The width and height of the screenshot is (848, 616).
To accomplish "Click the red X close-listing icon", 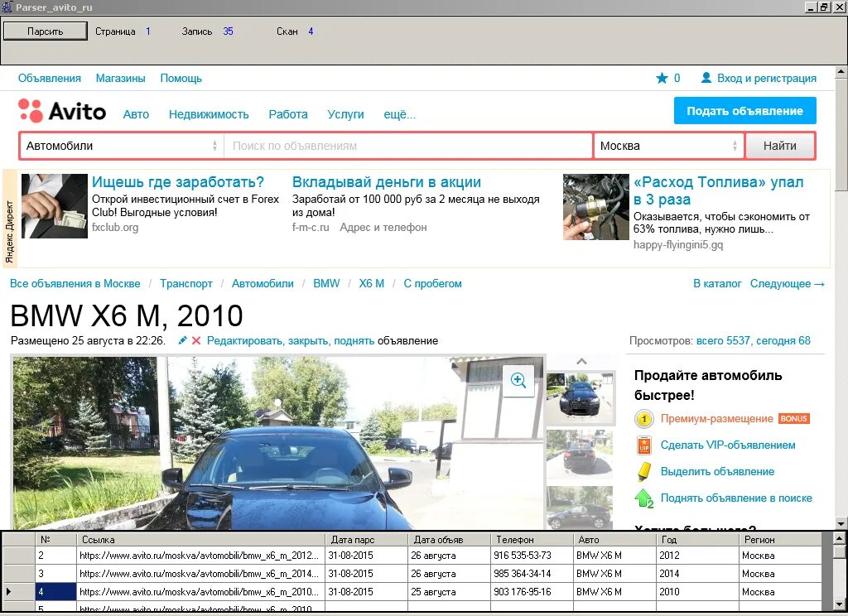I will pyautogui.click(x=195, y=341).
